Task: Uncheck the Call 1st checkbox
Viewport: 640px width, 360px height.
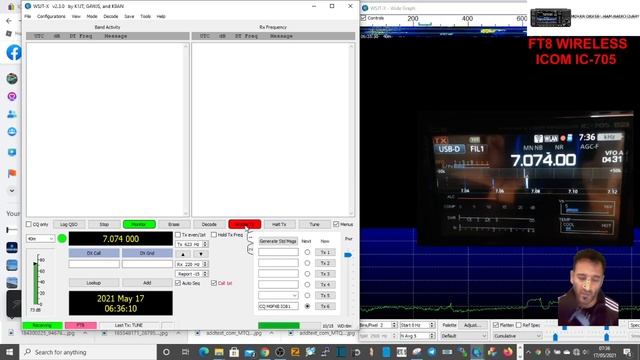Action: click(x=214, y=283)
